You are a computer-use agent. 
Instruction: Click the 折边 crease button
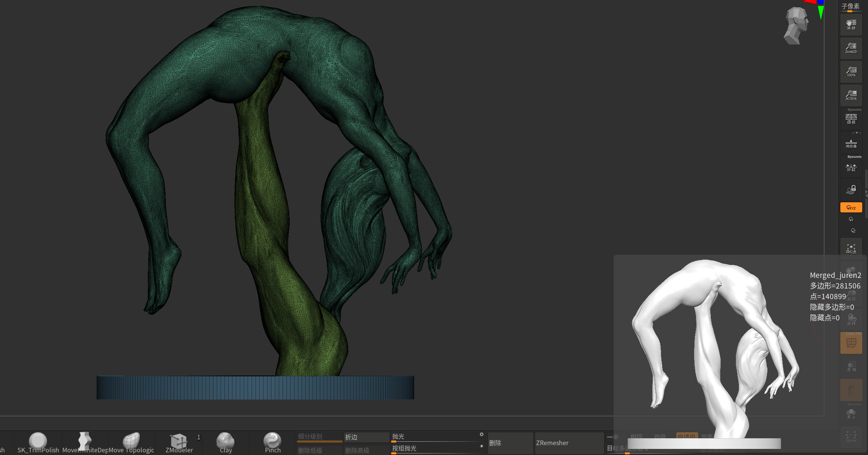pos(366,437)
